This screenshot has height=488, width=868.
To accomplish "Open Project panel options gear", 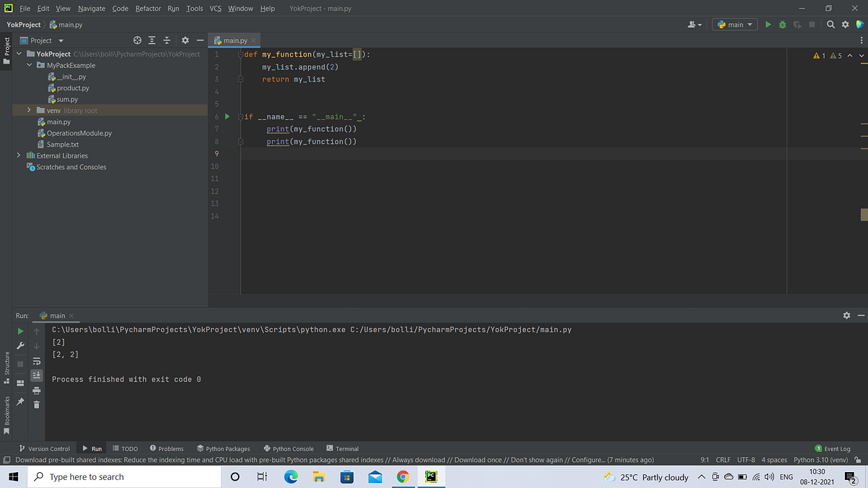I will click(185, 40).
